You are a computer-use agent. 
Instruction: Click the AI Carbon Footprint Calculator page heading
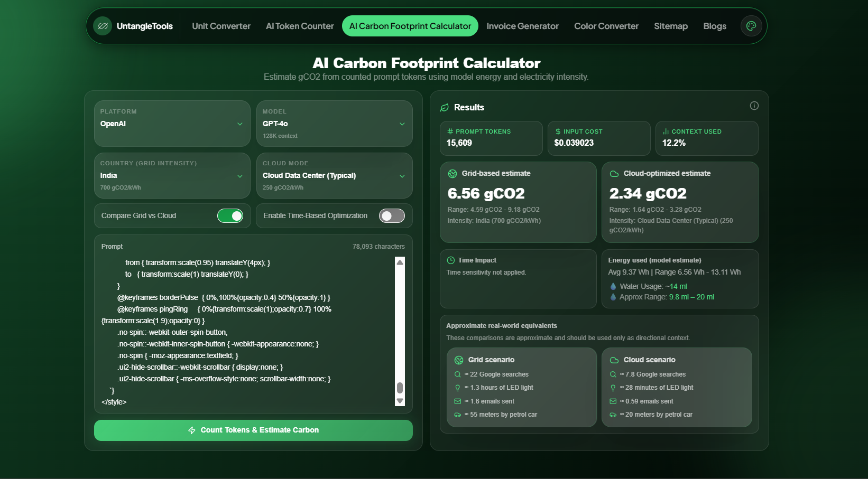tap(427, 63)
